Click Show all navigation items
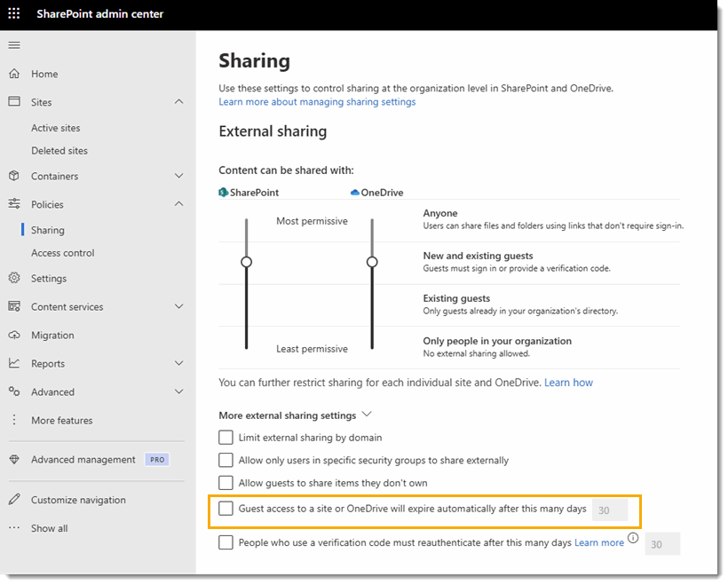The width and height of the screenshot is (728, 585). 49,528
